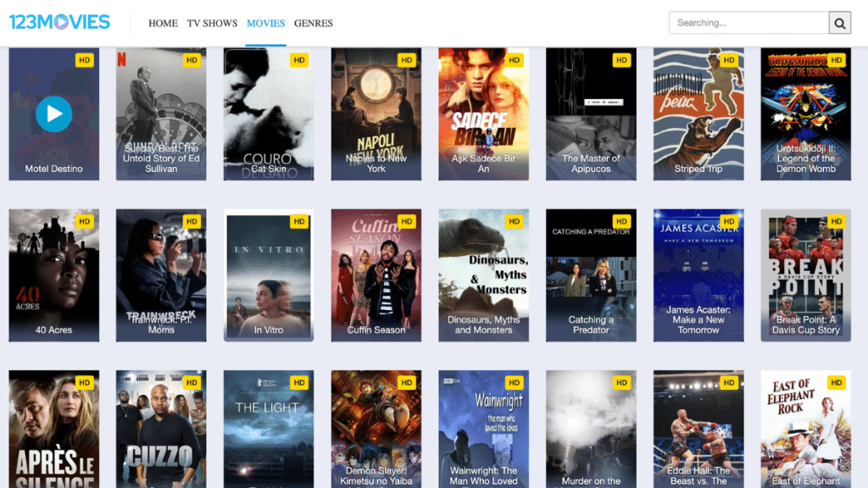Open the Après le Silence poster
868x488 pixels.
pyautogui.click(x=53, y=430)
